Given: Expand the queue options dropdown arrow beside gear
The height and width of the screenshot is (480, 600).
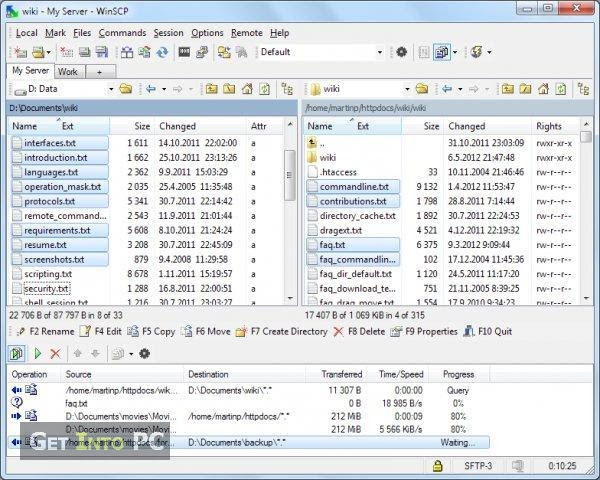Looking at the screenshot, I should [x=131, y=354].
